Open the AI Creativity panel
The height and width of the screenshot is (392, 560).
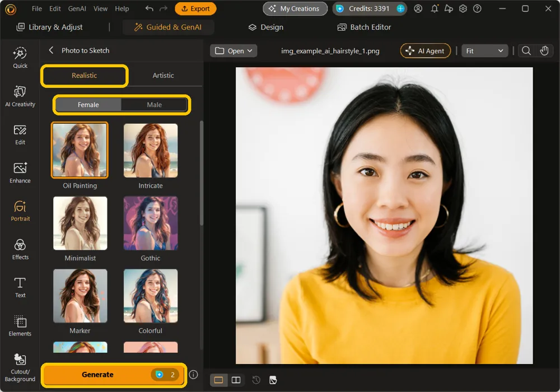(x=20, y=96)
